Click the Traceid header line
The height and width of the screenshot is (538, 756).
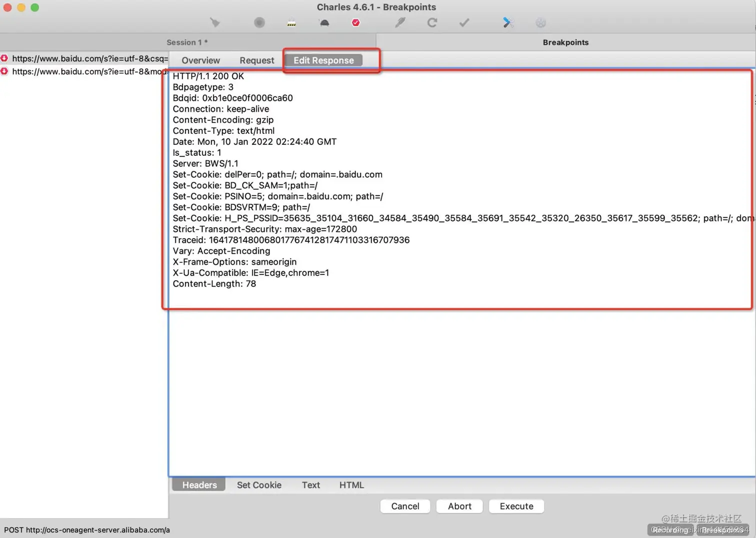pyautogui.click(x=291, y=240)
